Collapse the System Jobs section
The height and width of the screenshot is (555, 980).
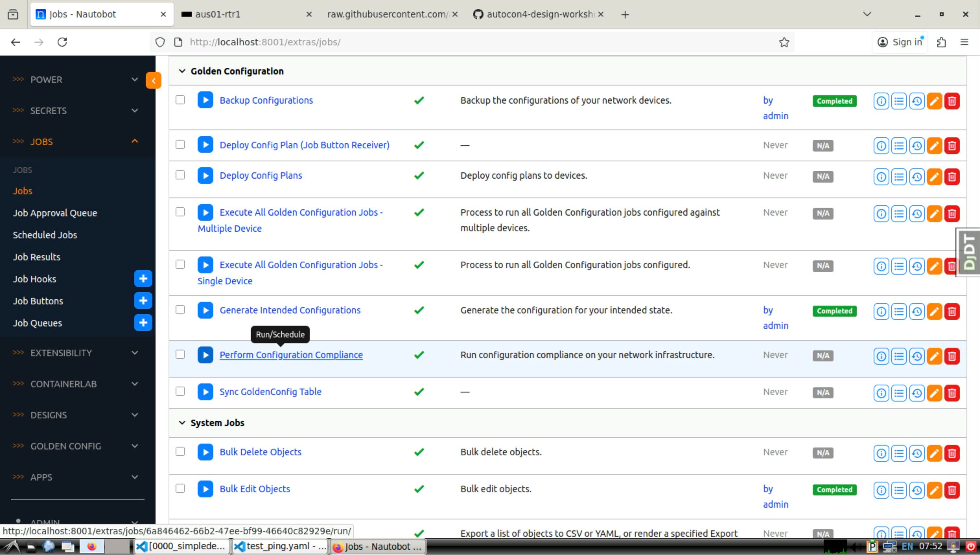(182, 423)
